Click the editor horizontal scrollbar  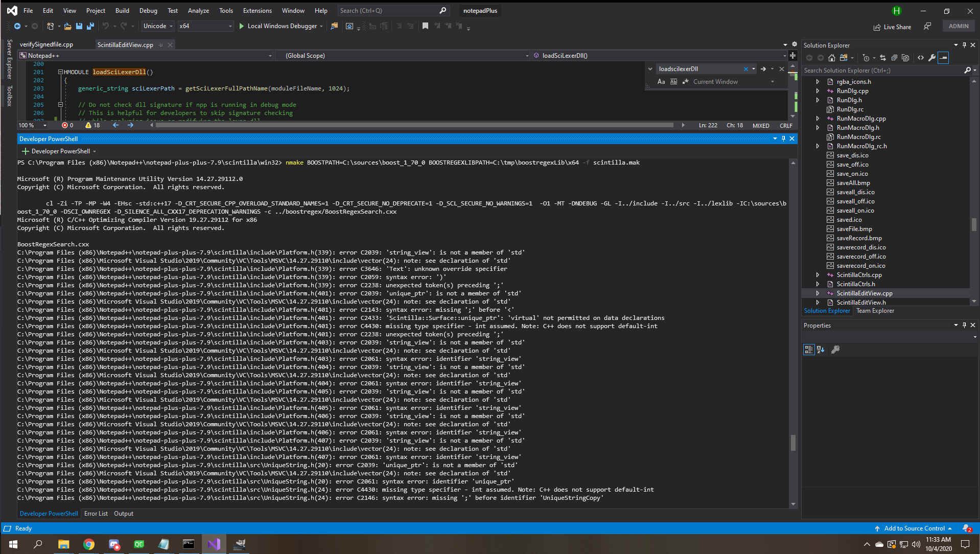[414, 125]
